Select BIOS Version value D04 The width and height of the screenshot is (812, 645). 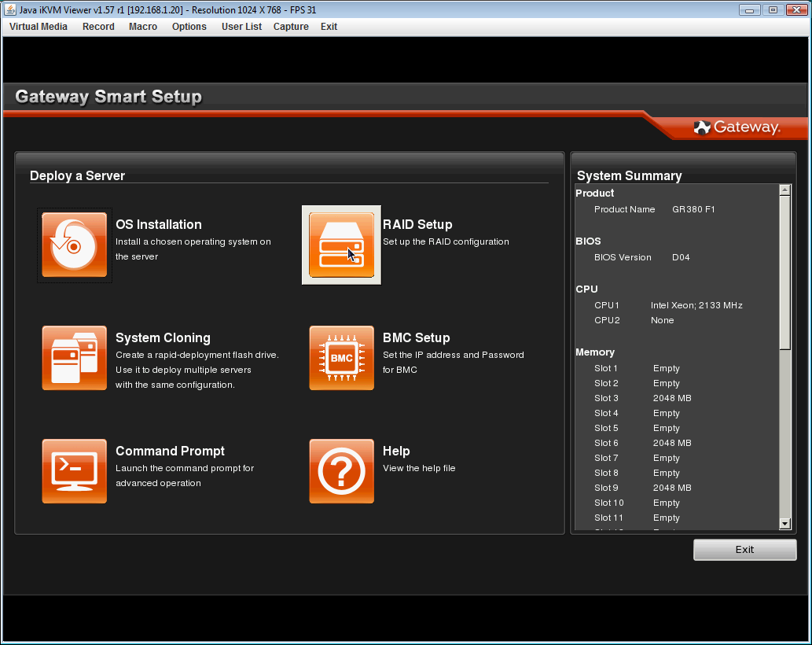coord(681,257)
